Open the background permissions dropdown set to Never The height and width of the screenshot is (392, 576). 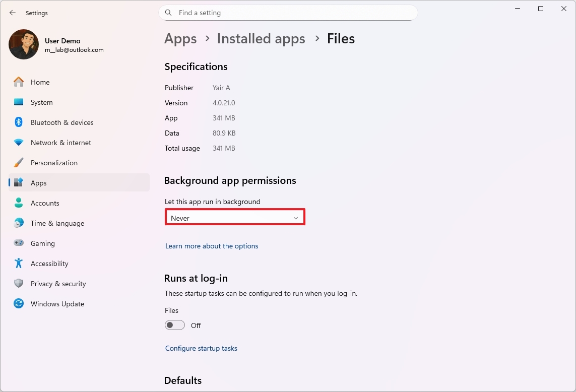pos(235,217)
